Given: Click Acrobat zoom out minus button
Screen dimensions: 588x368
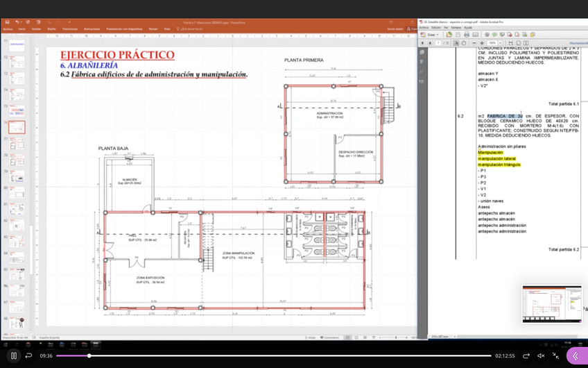Looking at the screenshot, I should point(474,43).
